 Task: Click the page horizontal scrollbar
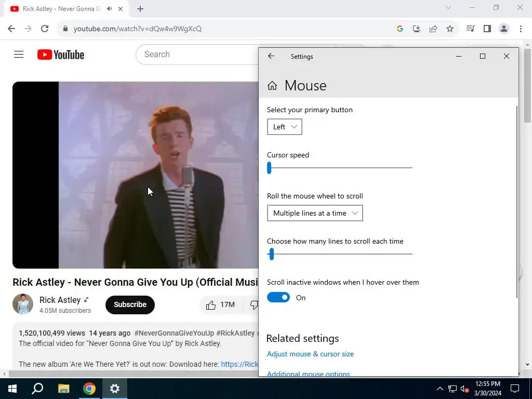[132, 374]
